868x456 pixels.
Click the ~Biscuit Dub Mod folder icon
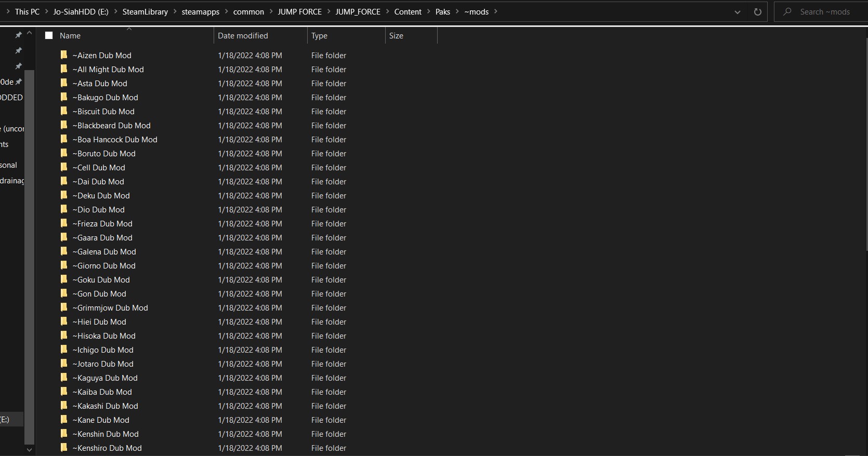[64, 111]
